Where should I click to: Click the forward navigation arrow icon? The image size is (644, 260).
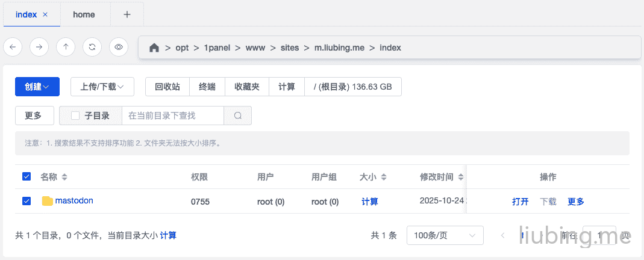(x=39, y=47)
